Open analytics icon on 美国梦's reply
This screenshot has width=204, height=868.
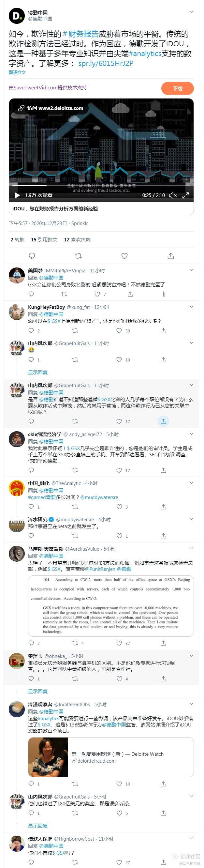coord(163,294)
